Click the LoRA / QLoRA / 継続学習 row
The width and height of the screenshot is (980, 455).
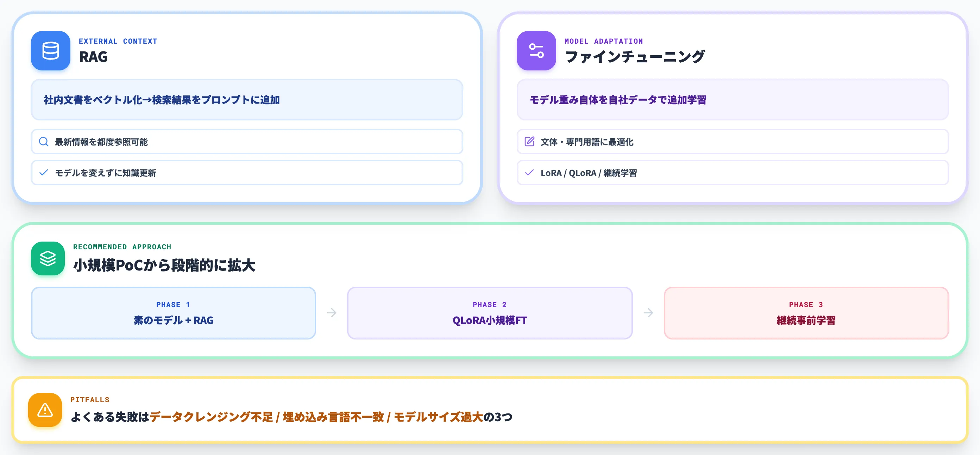(732, 173)
